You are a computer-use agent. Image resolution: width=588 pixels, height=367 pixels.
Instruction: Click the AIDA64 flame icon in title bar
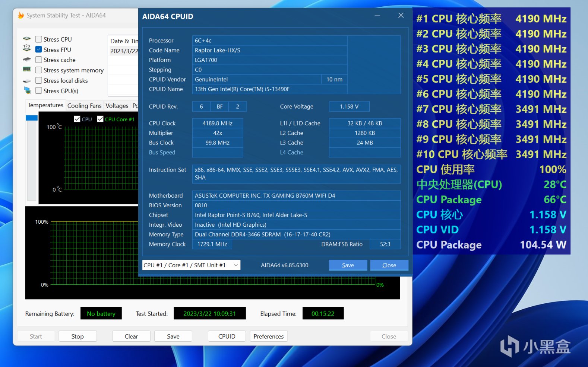[21, 15]
